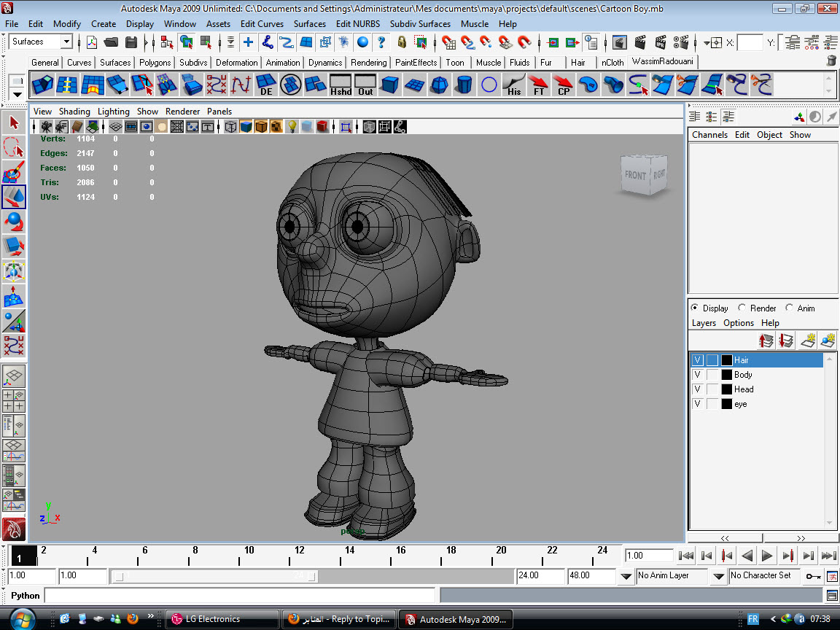Click the NURBS circle shelf icon
The width and height of the screenshot is (840, 630).
click(489, 85)
